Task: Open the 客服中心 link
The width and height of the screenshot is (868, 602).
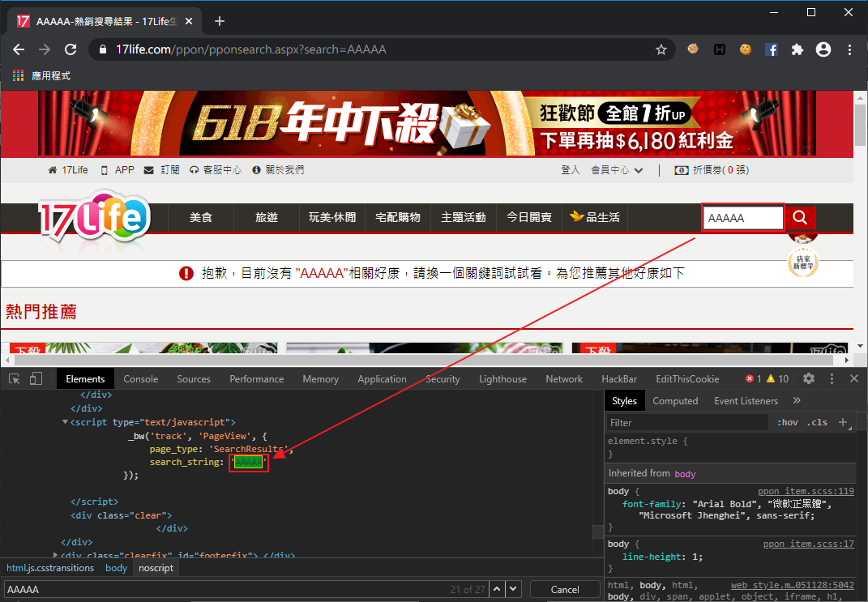Action: (216, 170)
